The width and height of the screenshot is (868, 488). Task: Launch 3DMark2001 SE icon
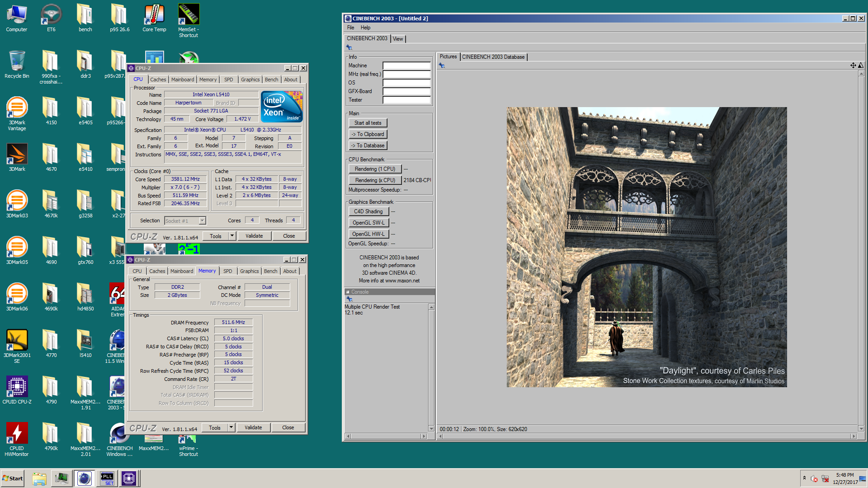[17, 347]
